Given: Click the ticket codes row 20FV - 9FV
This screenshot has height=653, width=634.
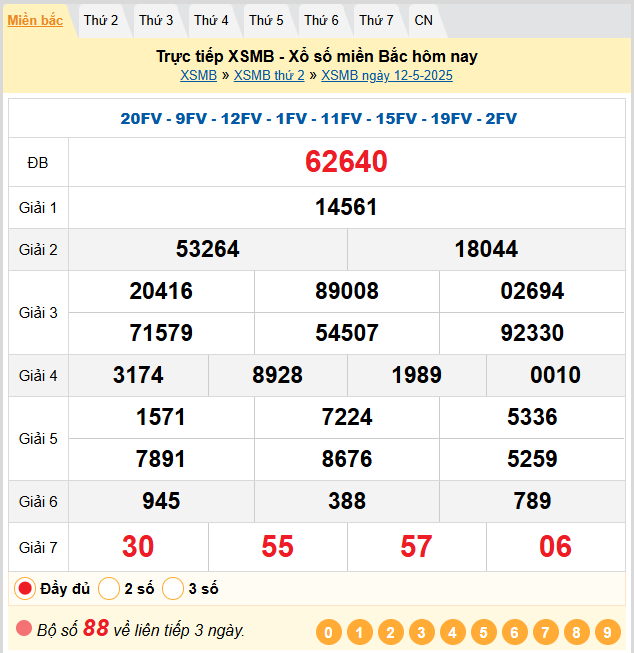Looking at the screenshot, I should click(x=318, y=119).
